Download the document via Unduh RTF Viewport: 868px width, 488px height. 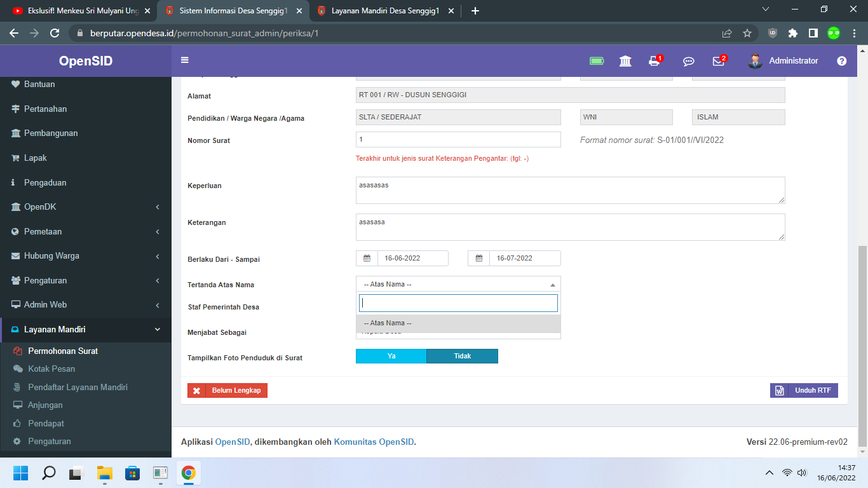point(804,390)
